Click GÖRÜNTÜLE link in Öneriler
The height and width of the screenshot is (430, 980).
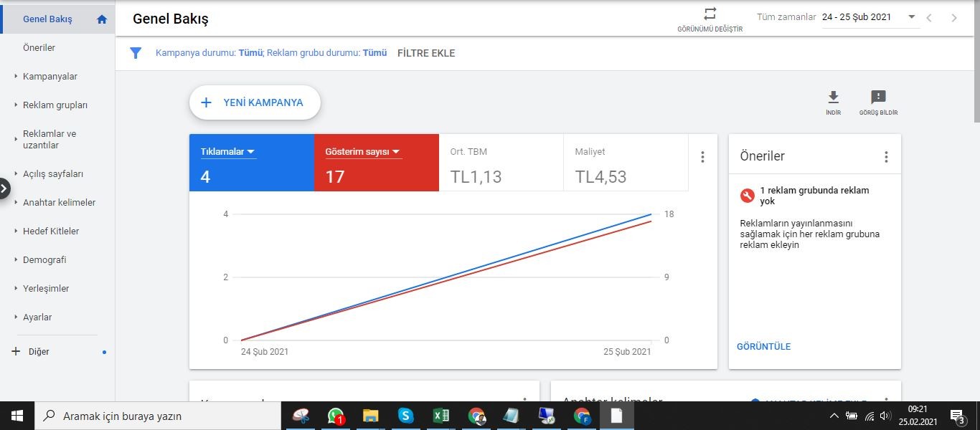tap(763, 346)
